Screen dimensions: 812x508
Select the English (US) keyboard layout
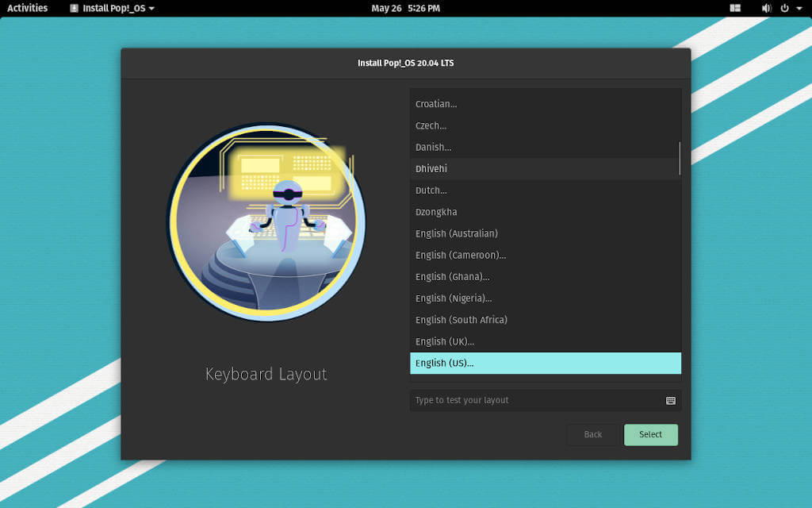coord(546,363)
